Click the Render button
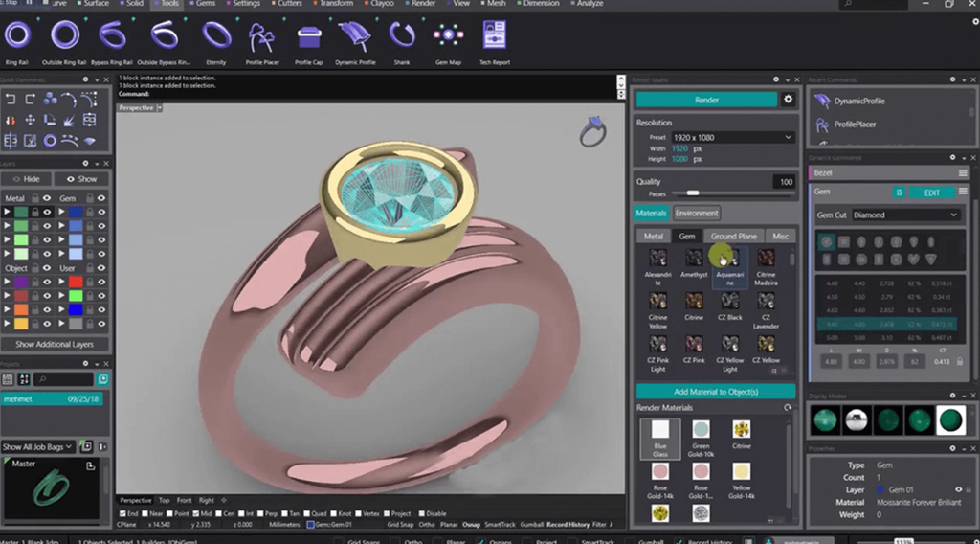Viewport: 980px width, 544px height. [x=707, y=100]
